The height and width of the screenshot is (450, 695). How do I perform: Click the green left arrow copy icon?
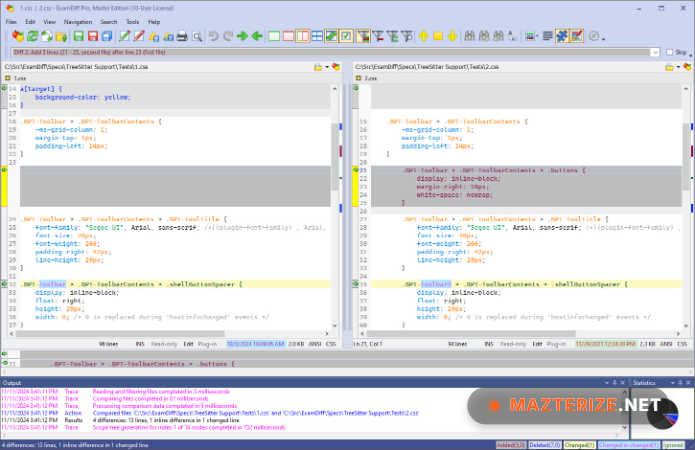[x=257, y=36]
